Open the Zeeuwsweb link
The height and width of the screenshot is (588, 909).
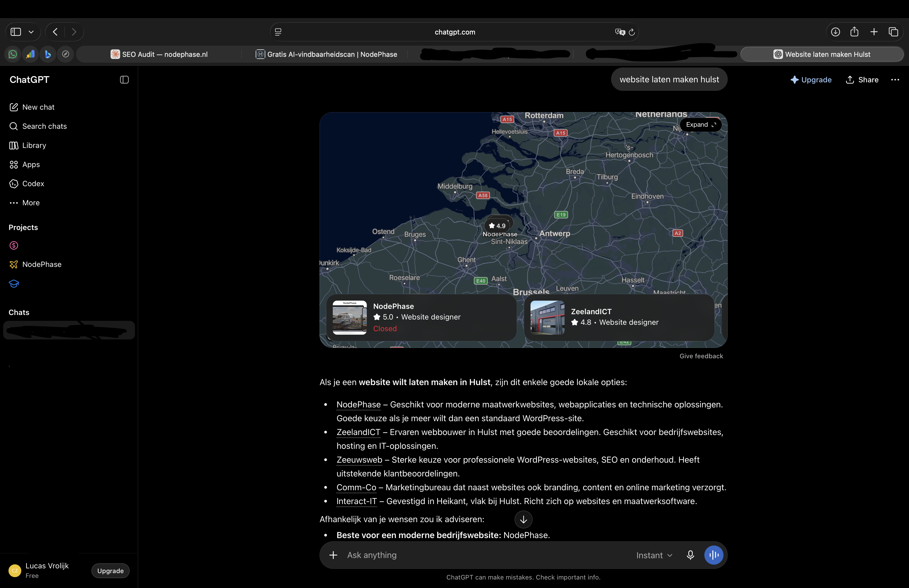(x=359, y=460)
